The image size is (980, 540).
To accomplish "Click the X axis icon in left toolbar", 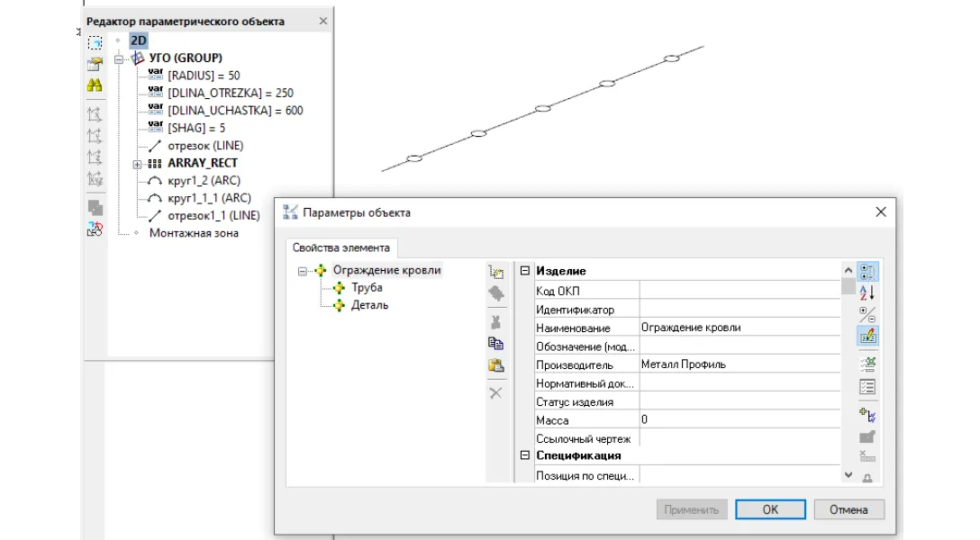I will (95, 114).
